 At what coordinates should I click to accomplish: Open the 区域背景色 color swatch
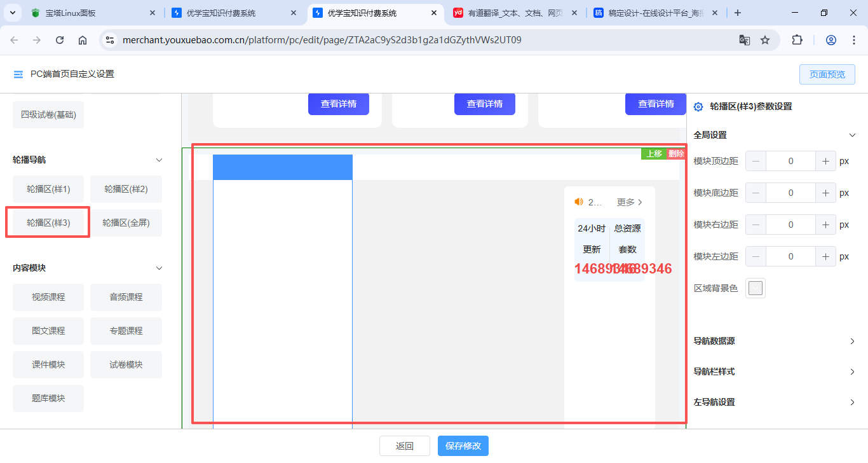click(755, 288)
